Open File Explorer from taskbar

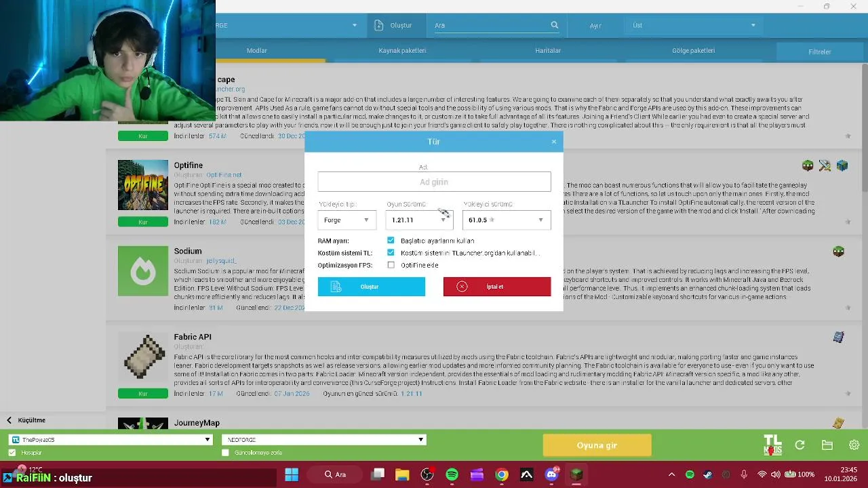point(402,474)
